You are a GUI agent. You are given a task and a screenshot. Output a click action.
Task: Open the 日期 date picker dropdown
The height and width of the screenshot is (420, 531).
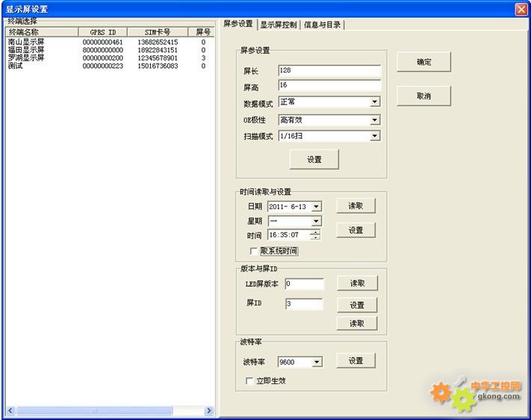pos(317,207)
